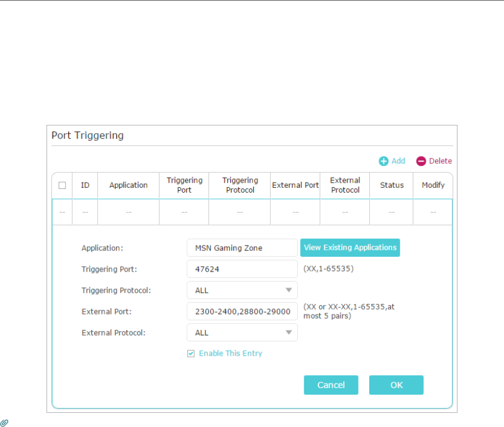Click the red minus Delete icon
Screen dimensions: 504x427
click(421, 161)
